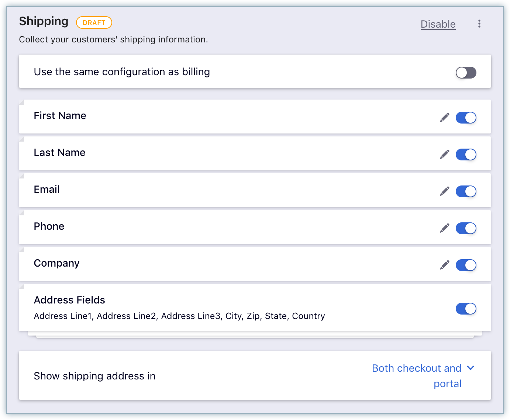The image size is (510, 420).
Task: Toggle off the Last Name field
Action: pos(466,155)
